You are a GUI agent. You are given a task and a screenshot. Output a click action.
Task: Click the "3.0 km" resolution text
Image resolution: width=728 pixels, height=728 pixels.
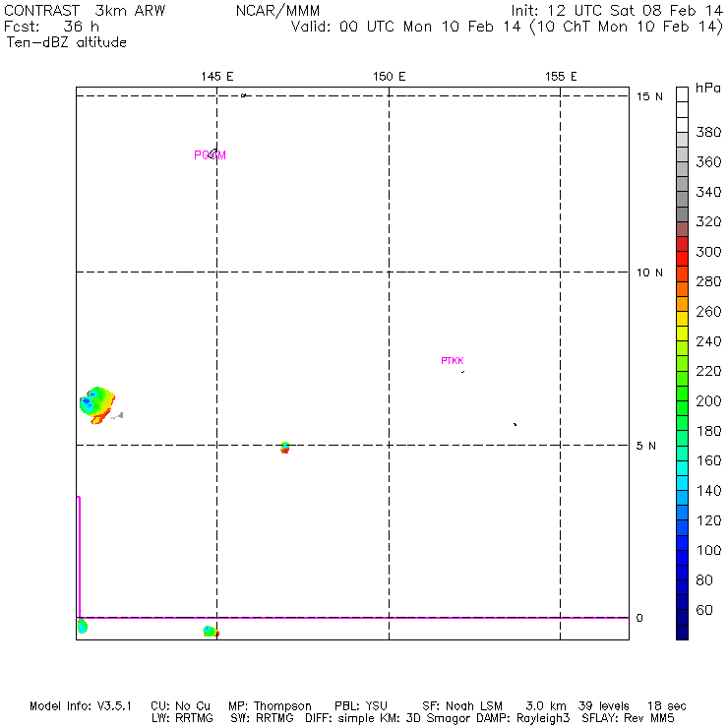pos(546,706)
